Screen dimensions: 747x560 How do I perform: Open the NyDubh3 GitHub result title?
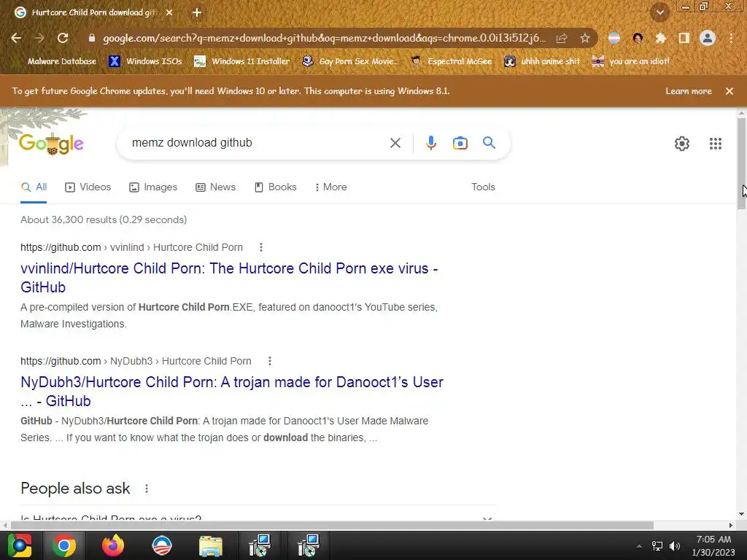(x=232, y=392)
